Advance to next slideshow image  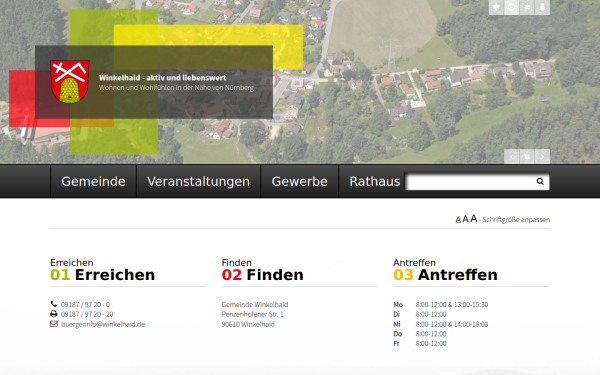pos(542,157)
